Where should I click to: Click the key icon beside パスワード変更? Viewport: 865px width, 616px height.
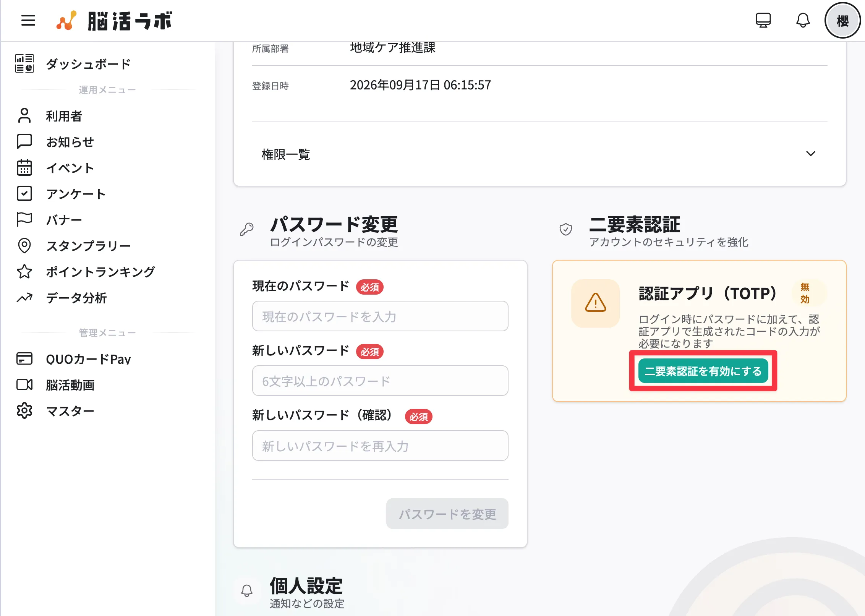click(x=247, y=229)
